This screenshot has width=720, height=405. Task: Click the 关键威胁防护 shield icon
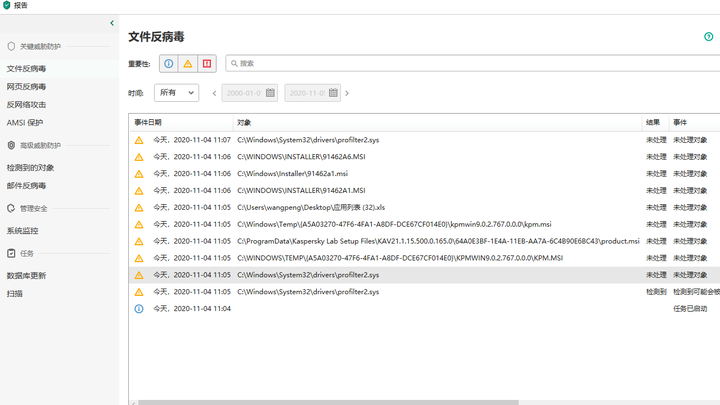(11, 46)
